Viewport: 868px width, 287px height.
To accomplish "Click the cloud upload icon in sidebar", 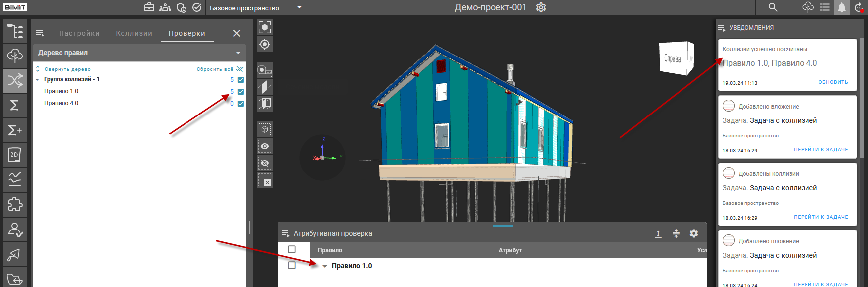I will [15, 56].
